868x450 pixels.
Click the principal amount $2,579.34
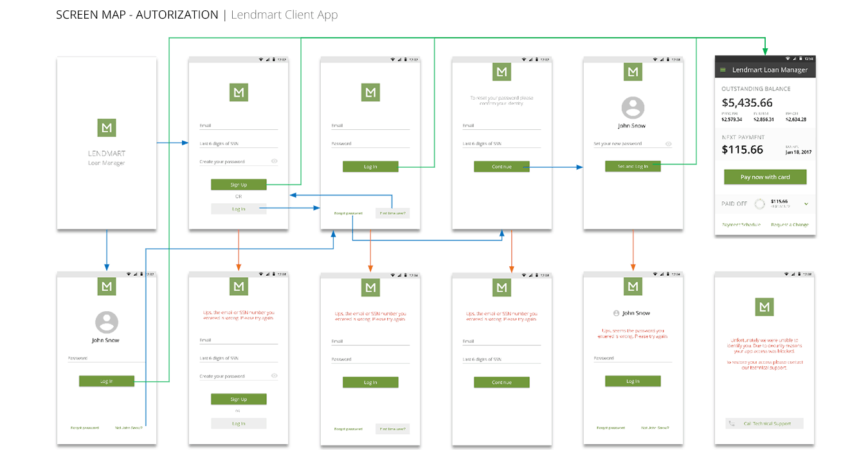pos(732,120)
